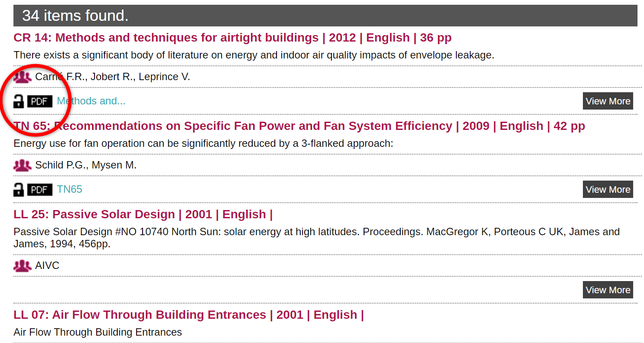Open LL 07 Air Flow Through Building Entrances
Image resolution: width=644 pixels, height=343 pixels.
tap(189, 315)
